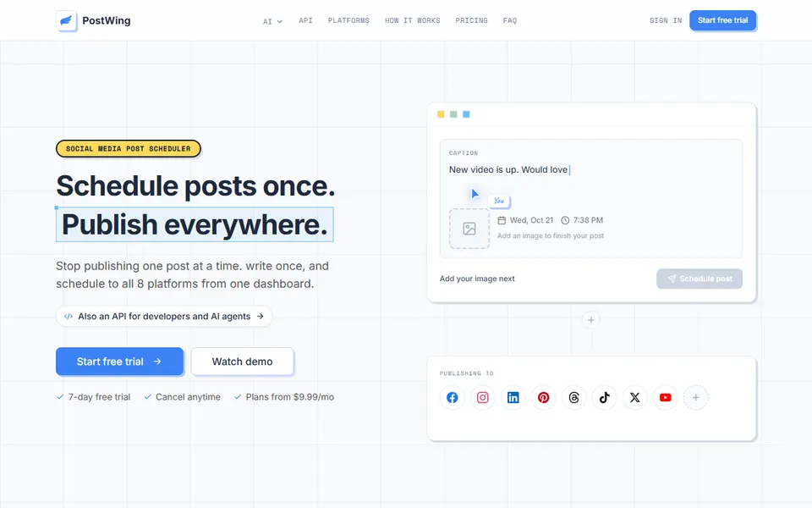
Task: Open How It Works nav link
Action: pyautogui.click(x=412, y=20)
